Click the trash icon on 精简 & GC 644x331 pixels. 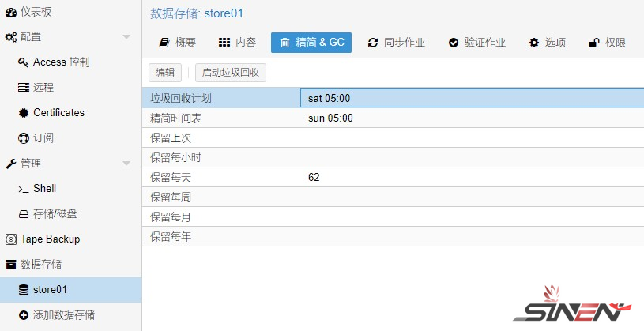[284, 43]
